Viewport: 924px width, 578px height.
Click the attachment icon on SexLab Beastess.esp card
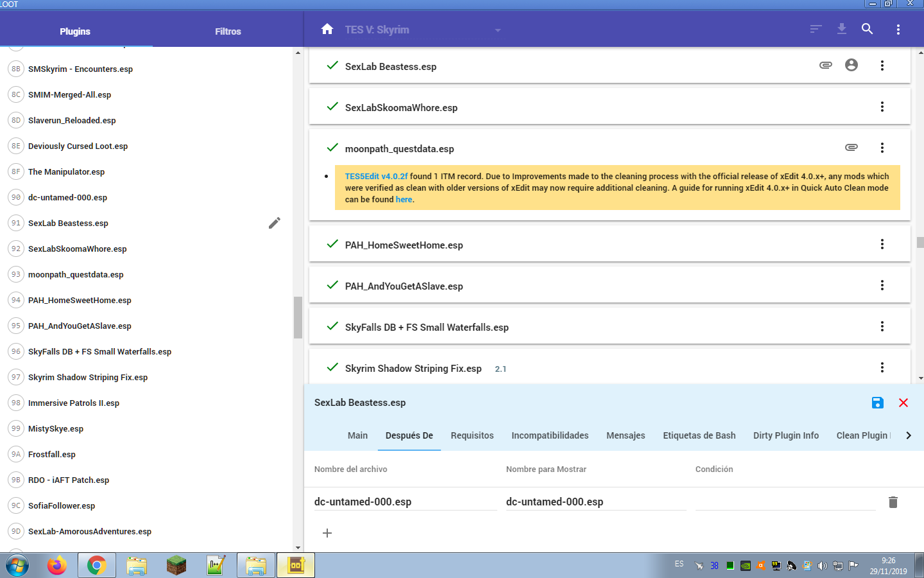click(826, 65)
